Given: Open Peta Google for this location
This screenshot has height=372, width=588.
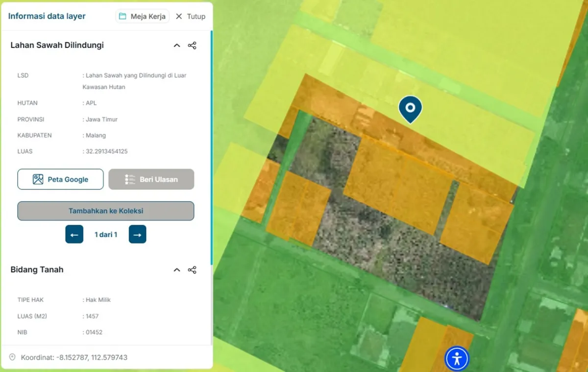Looking at the screenshot, I should coord(60,179).
